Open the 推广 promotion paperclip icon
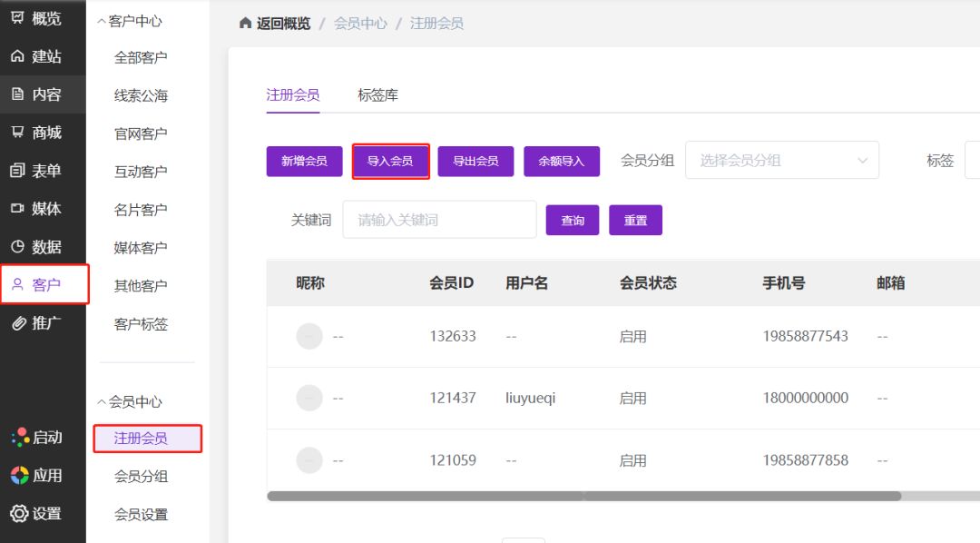This screenshot has height=543, width=980. [17, 323]
